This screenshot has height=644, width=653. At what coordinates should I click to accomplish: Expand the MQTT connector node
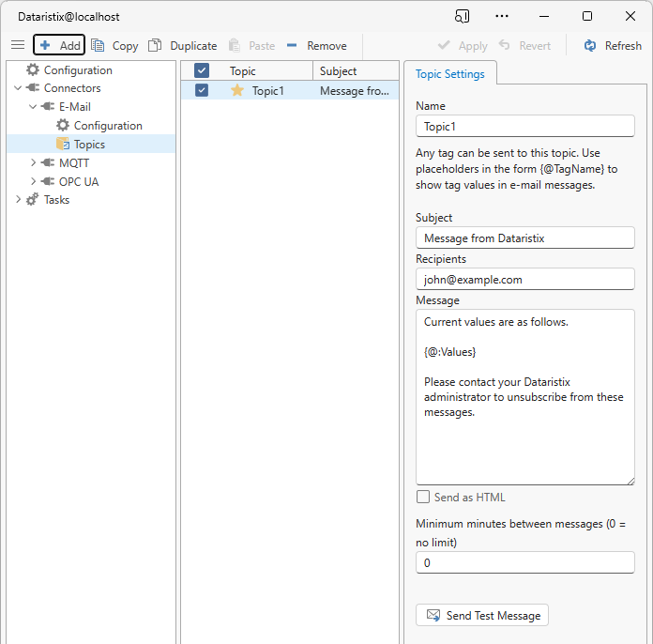pos(34,162)
